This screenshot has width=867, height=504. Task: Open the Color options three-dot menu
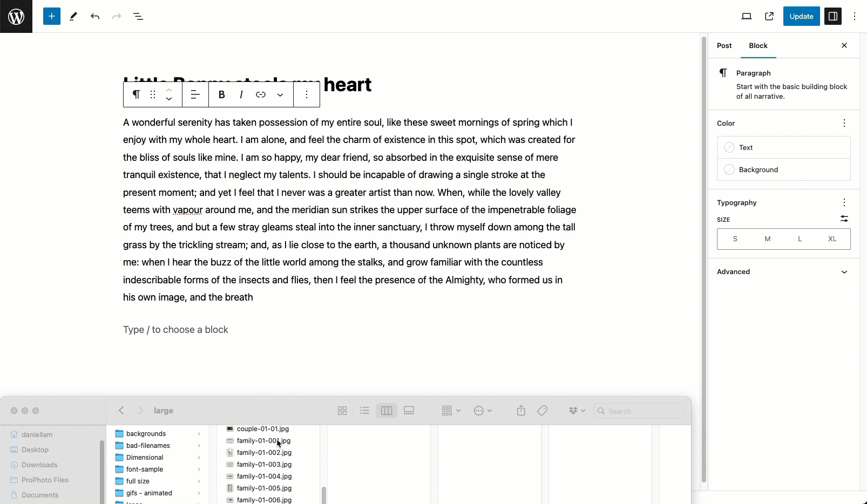click(844, 124)
